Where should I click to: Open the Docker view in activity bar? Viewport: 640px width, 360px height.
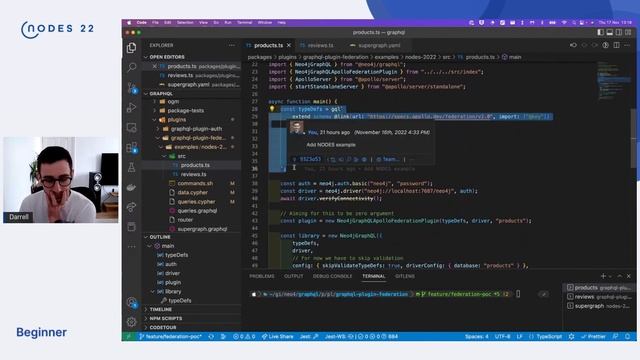(131, 187)
